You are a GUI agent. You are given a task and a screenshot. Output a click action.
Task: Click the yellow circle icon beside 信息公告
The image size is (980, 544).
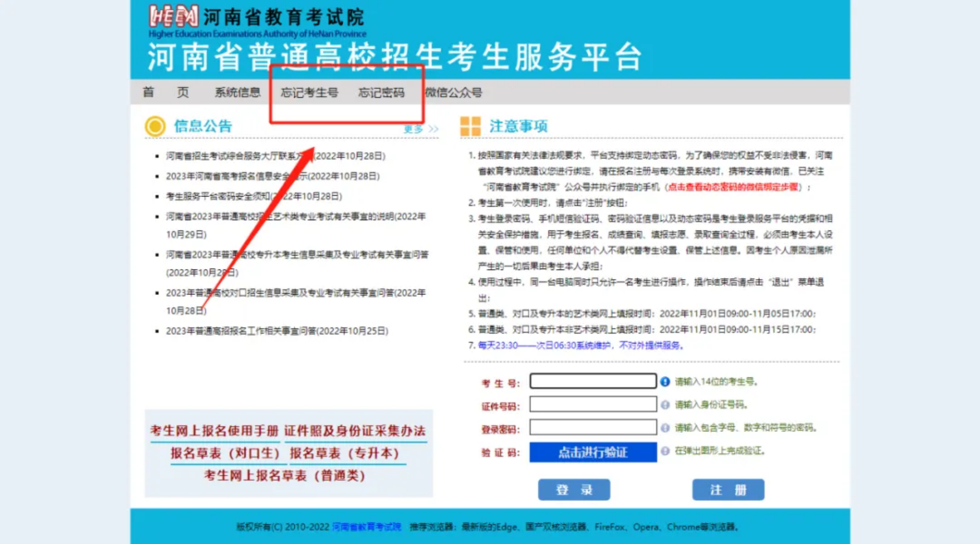pos(155,126)
